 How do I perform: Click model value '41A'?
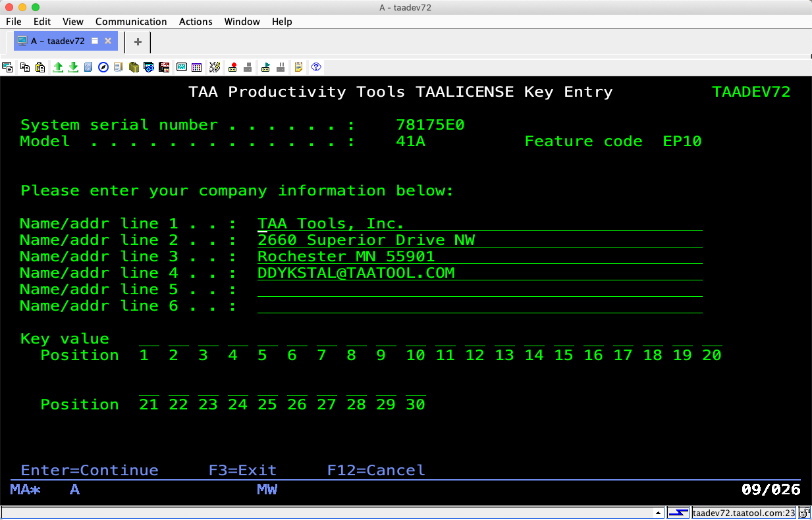410,141
